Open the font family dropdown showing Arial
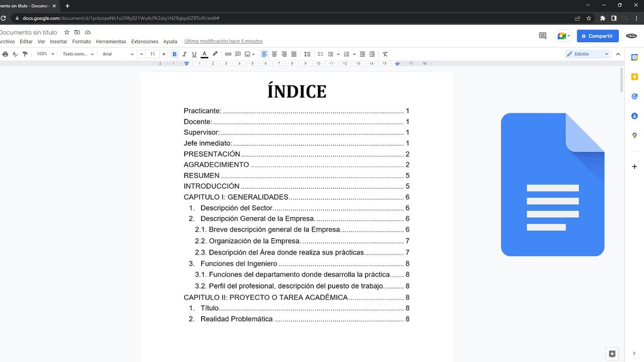 tap(116, 54)
